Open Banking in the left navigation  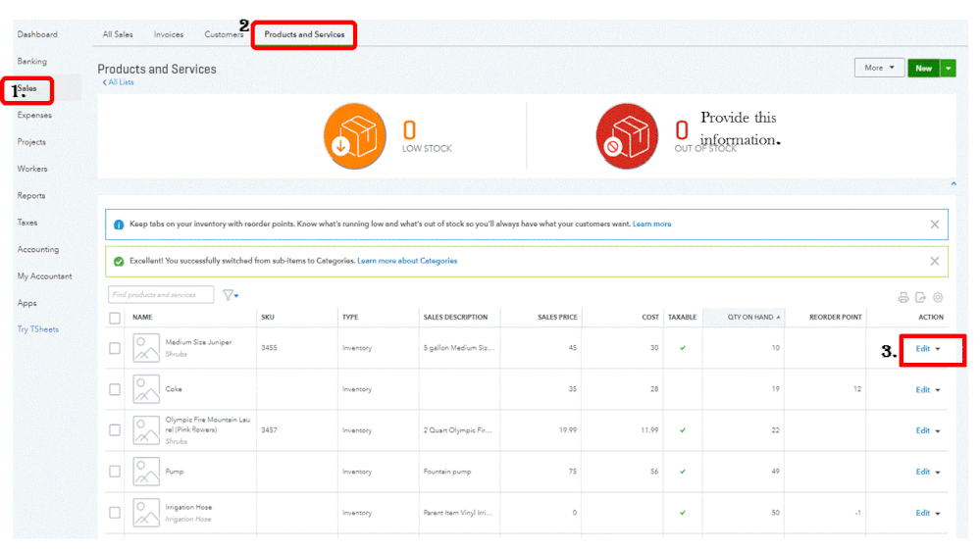click(x=31, y=61)
